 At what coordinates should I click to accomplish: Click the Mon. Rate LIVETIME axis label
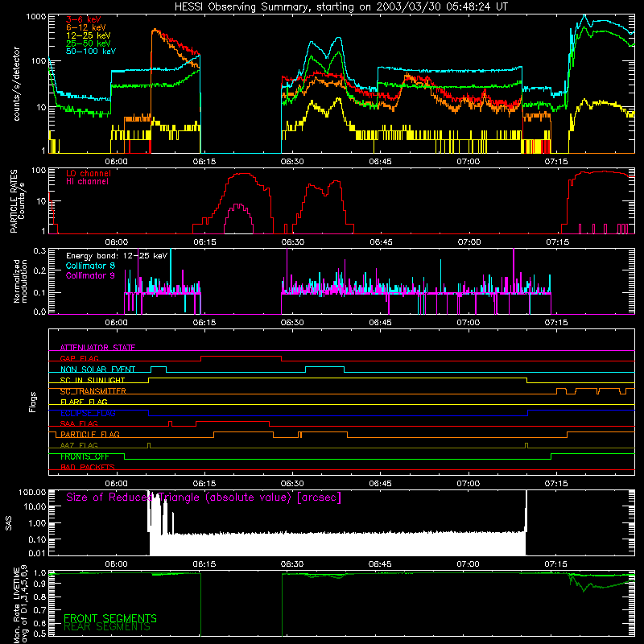[x=20, y=605]
